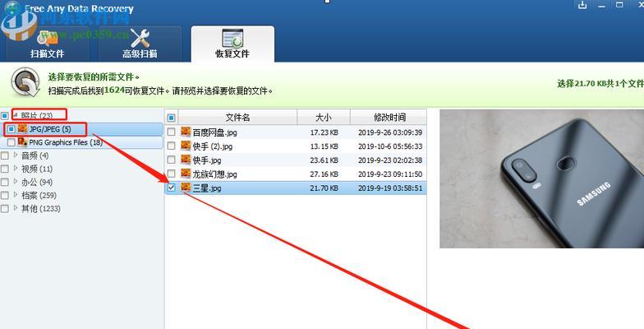Open the 扫描文件 scan files tab
The image size is (644, 329).
pos(47,44)
